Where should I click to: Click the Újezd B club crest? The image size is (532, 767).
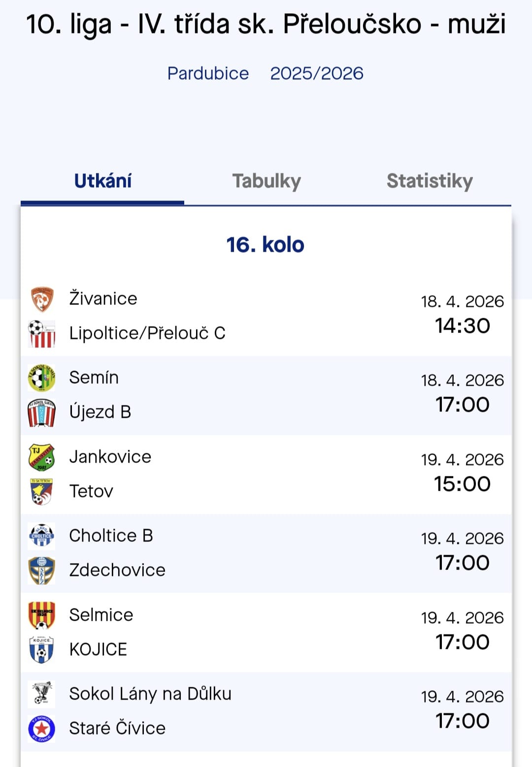click(x=42, y=412)
